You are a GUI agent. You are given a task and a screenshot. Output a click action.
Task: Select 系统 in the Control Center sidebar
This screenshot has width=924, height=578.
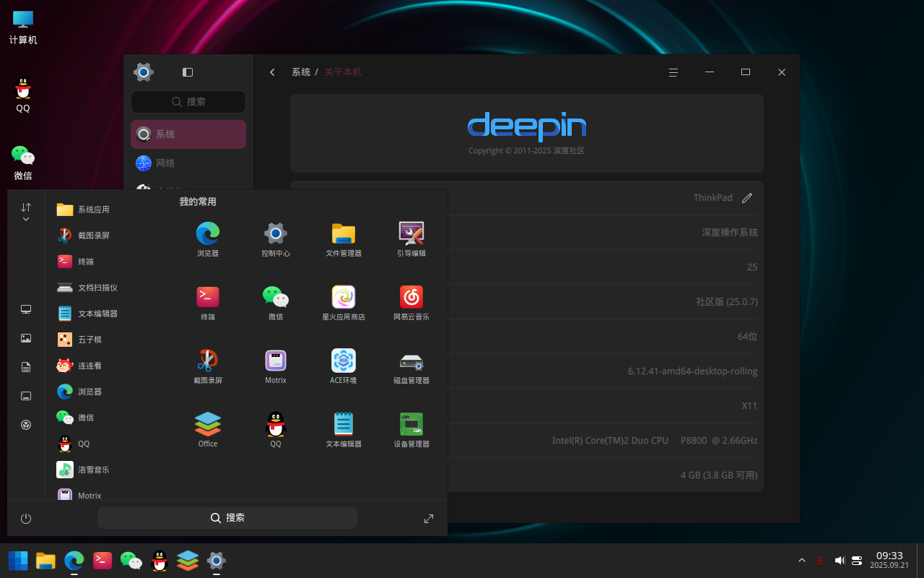[188, 134]
